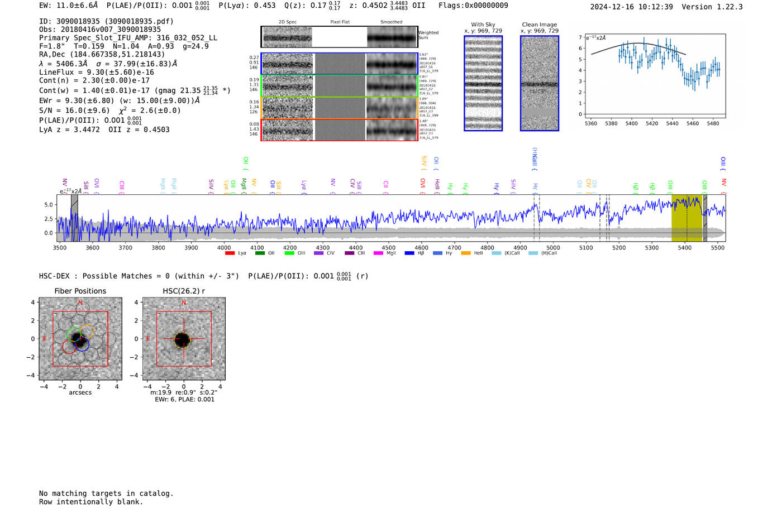Open the Fiber Positions image panel

[x=80, y=339]
